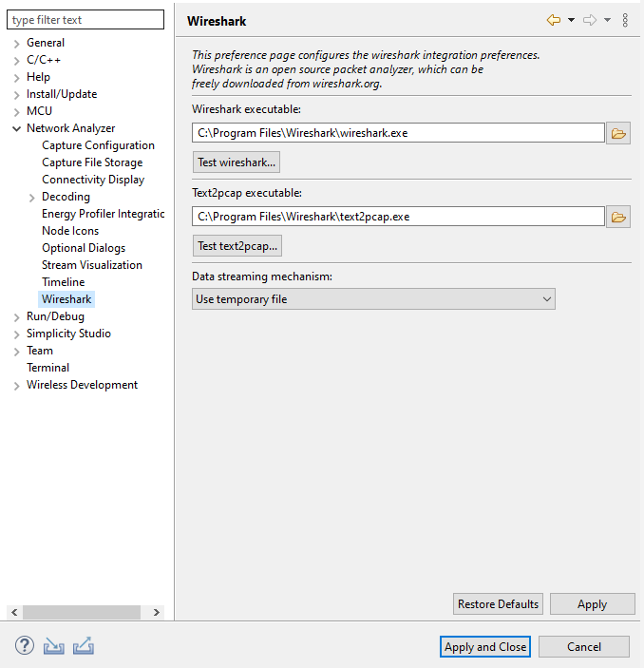Click the Text2pcap executable path field

click(398, 217)
